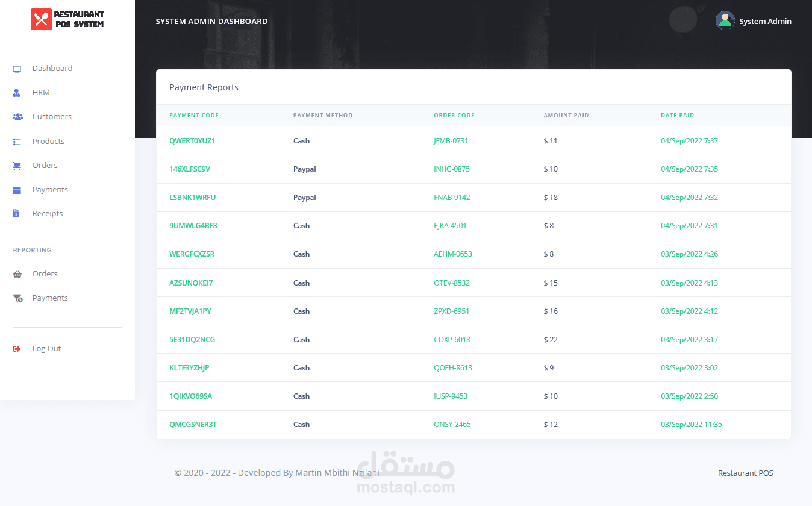Click the Receipts invoice icon
This screenshot has height=506, width=812.
(16, 214)
